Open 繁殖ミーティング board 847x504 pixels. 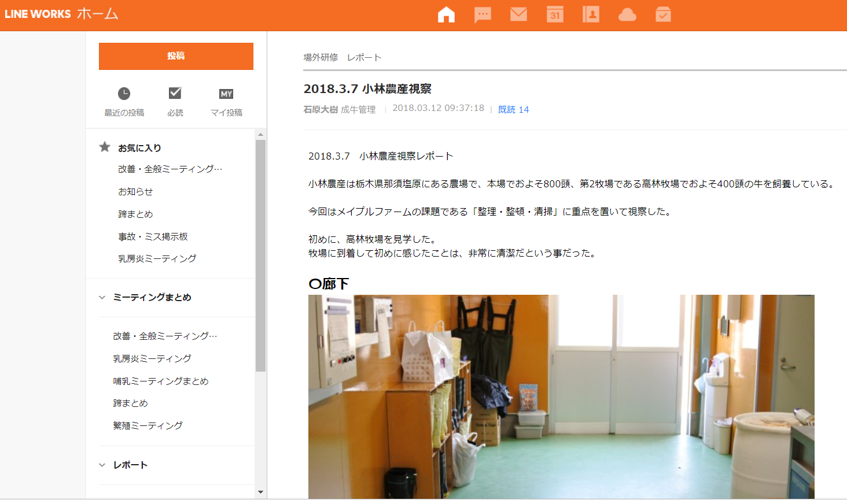(148, 425)
